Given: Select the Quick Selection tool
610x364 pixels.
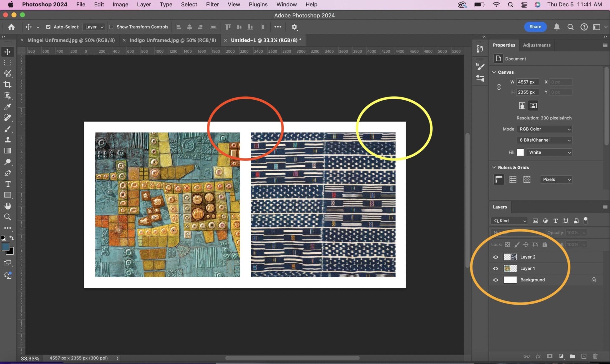Looking at the screenshot, I should point(7,73).
